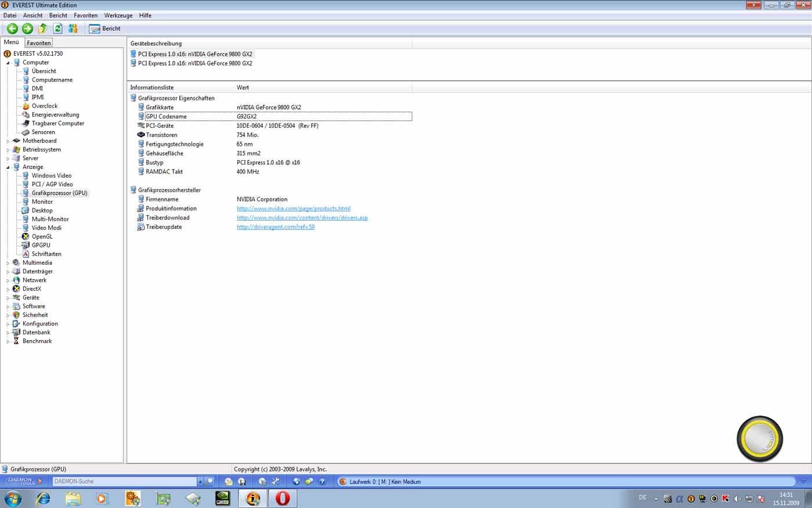Screen dimensions: 812x508
Task: Open the Bericht menu in the menu bar
Action: pos(58,16)
